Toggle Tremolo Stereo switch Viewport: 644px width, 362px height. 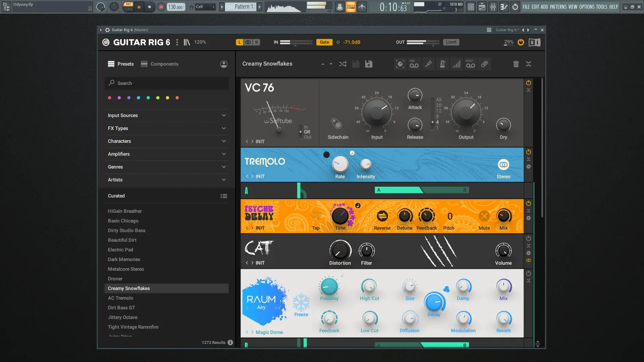click(503, 165)
